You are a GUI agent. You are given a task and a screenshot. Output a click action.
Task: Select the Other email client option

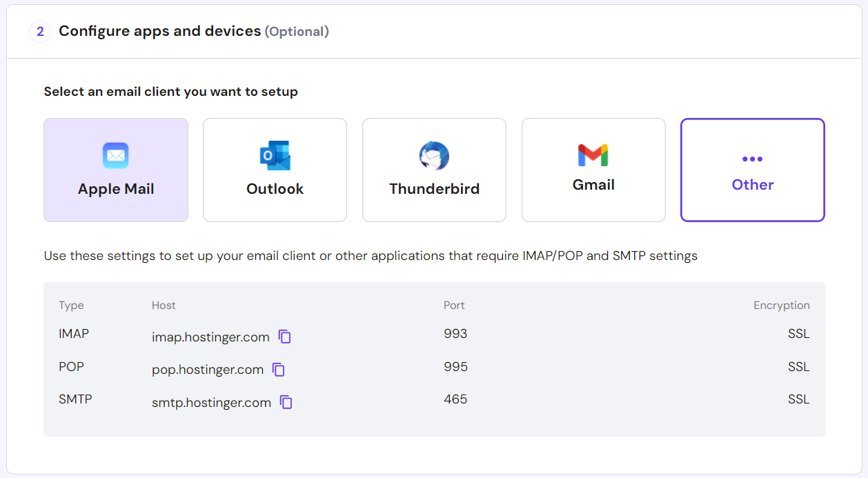[752, 170]
